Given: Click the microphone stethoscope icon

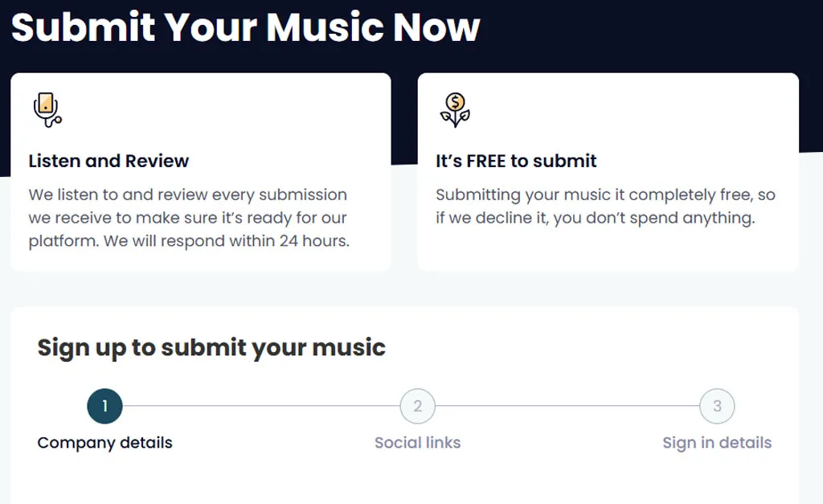Looking at the screenshot, I should 47,110.
